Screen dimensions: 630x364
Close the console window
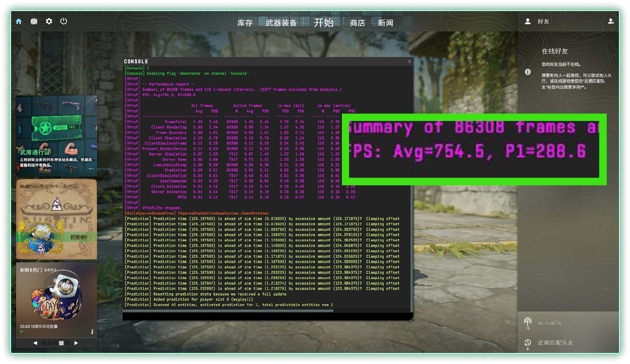coord(409,61)
